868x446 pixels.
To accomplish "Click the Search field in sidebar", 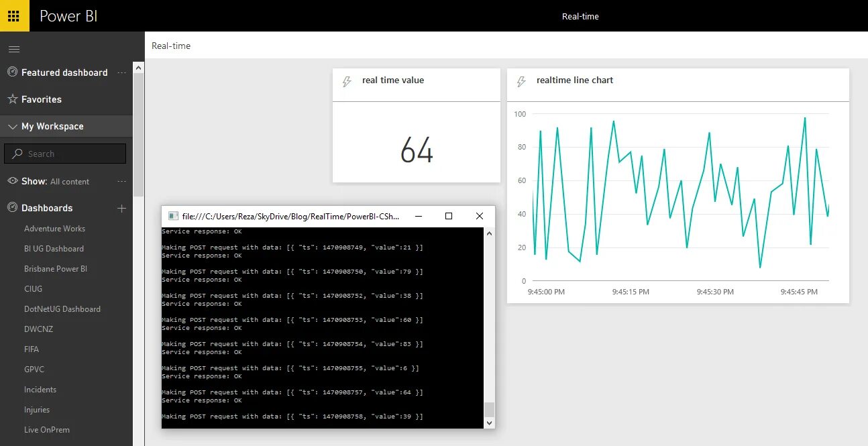I will (65, 154).
